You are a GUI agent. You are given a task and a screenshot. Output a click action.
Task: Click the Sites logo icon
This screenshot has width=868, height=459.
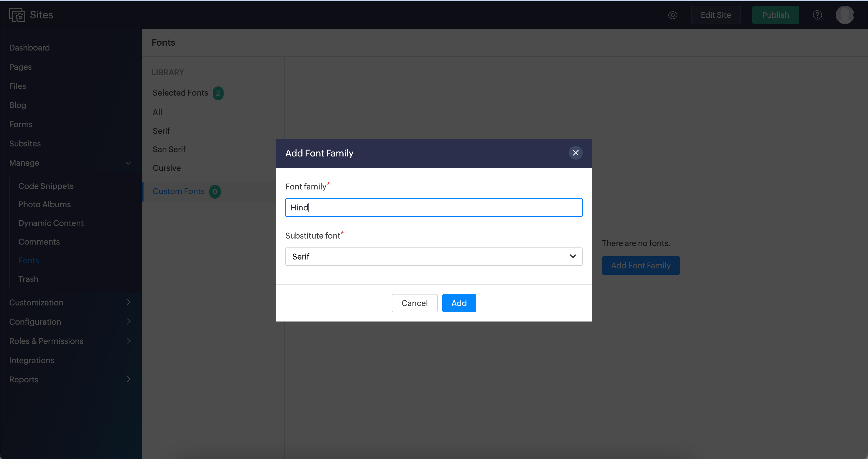coord(17,15)
